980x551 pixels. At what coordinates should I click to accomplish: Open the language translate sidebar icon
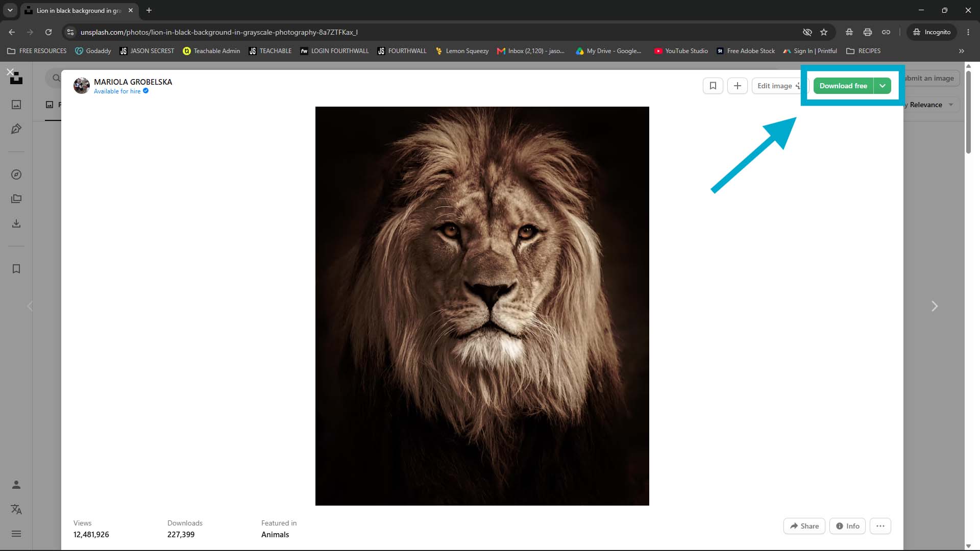16,509
